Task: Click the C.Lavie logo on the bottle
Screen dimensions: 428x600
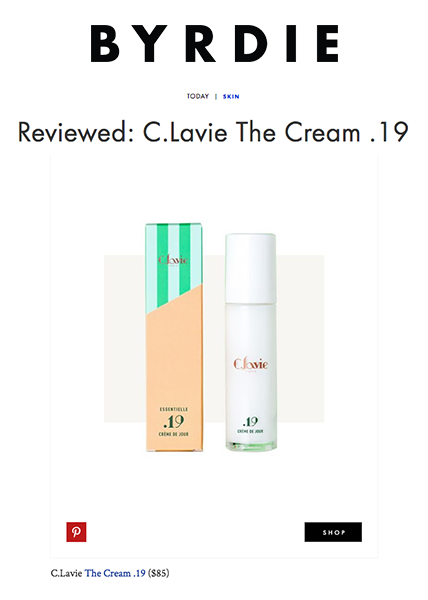Action: [x=251, y=364]
